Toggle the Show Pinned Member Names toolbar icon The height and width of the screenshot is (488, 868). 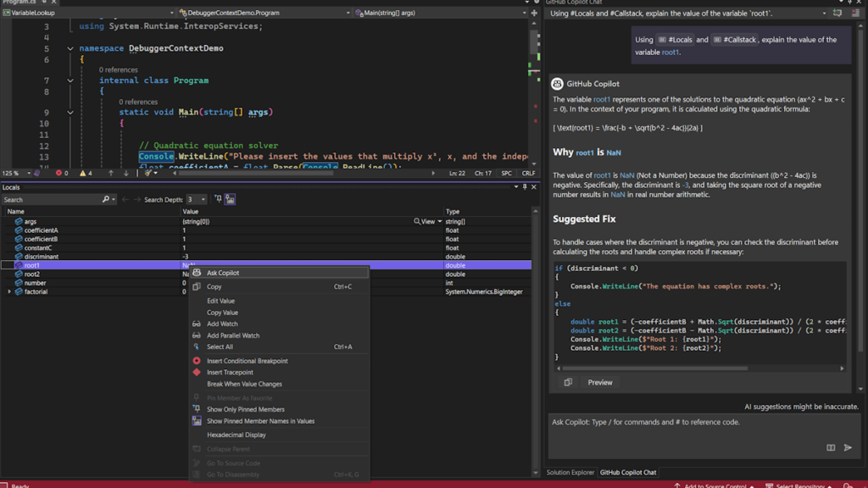tap(230, 198)
